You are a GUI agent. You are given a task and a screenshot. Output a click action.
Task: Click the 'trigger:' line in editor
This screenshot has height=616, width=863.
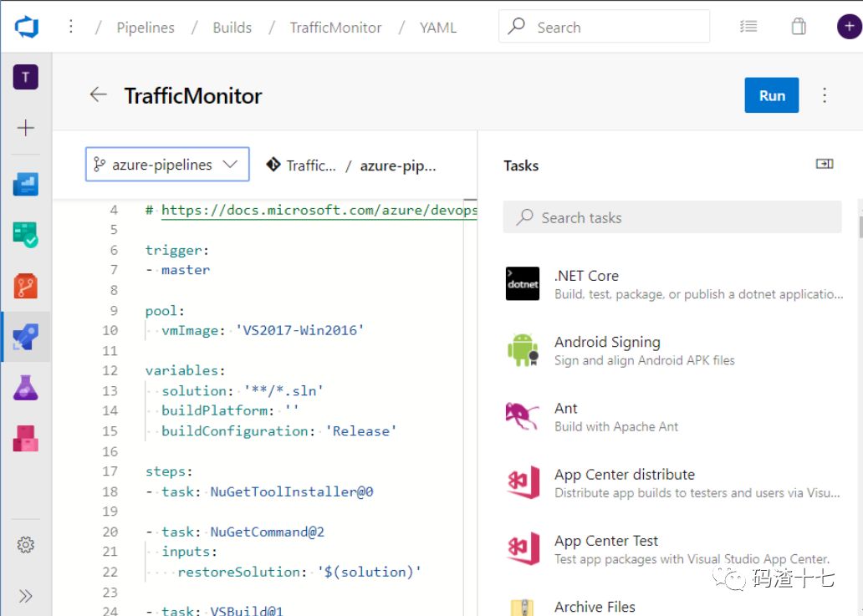(x=177, y=250)
